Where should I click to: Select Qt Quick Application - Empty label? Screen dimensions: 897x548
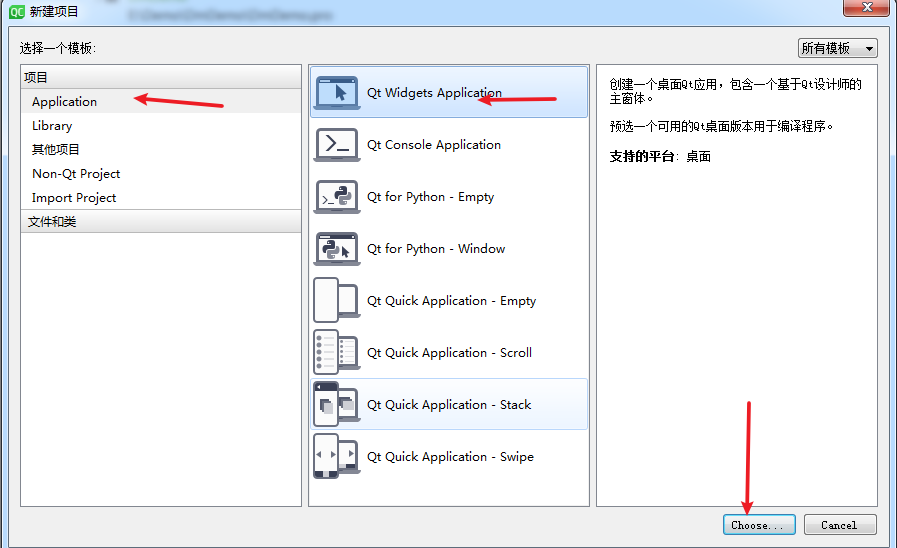coord(451,301)
